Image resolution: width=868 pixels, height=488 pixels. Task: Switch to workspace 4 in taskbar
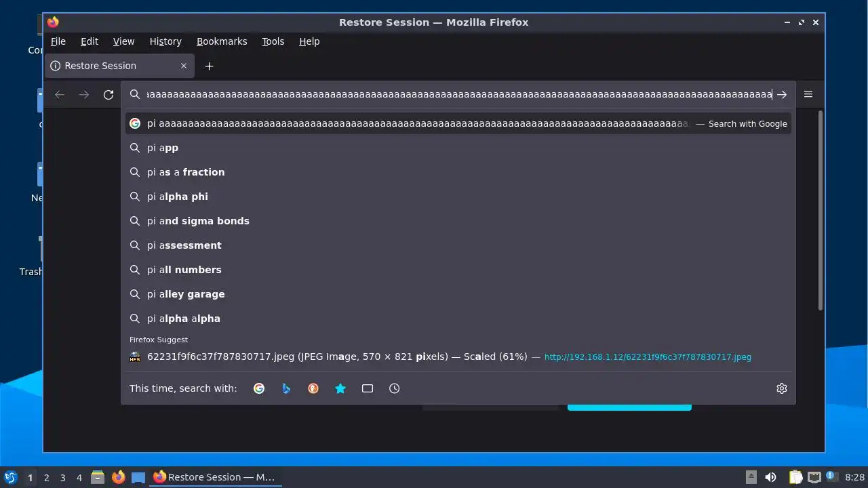79,478
